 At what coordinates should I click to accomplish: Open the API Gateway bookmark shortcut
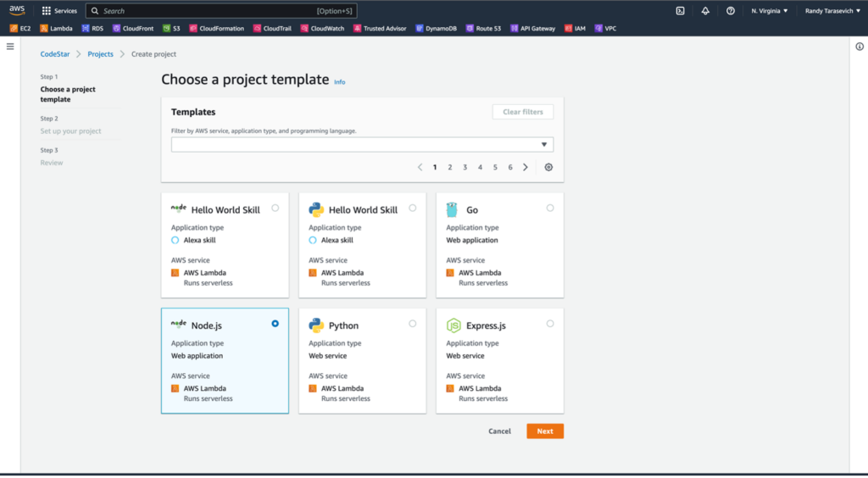coord(532,28)
